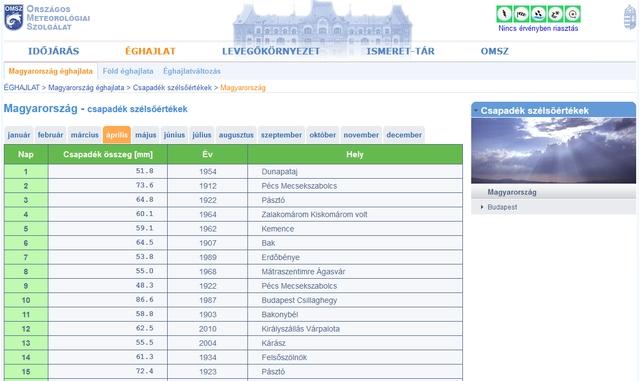640x381 pixels.
Task: Click Csapadék szélsőértékek in the breadcrumb
Action: click(172, 87)
